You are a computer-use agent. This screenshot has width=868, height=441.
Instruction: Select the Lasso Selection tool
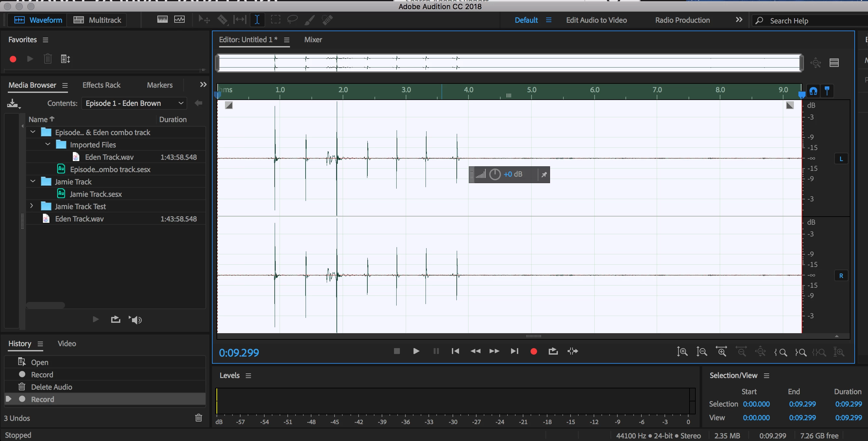(x=292, y=19)
